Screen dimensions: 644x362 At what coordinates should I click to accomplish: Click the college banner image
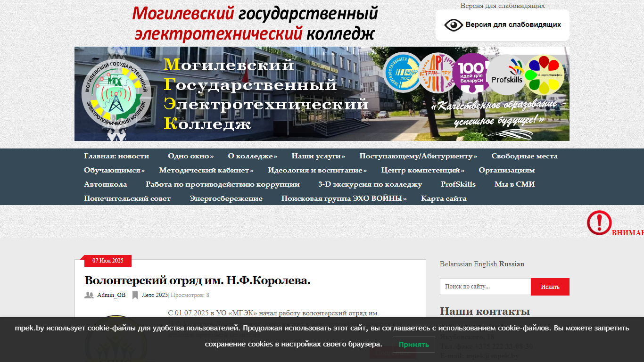[322, 94]
